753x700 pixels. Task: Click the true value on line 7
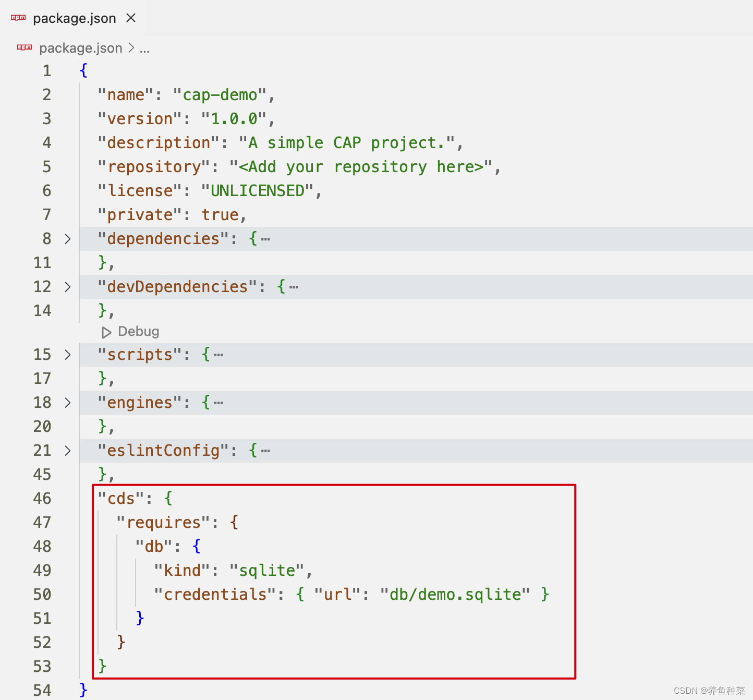tap(220, 215)
